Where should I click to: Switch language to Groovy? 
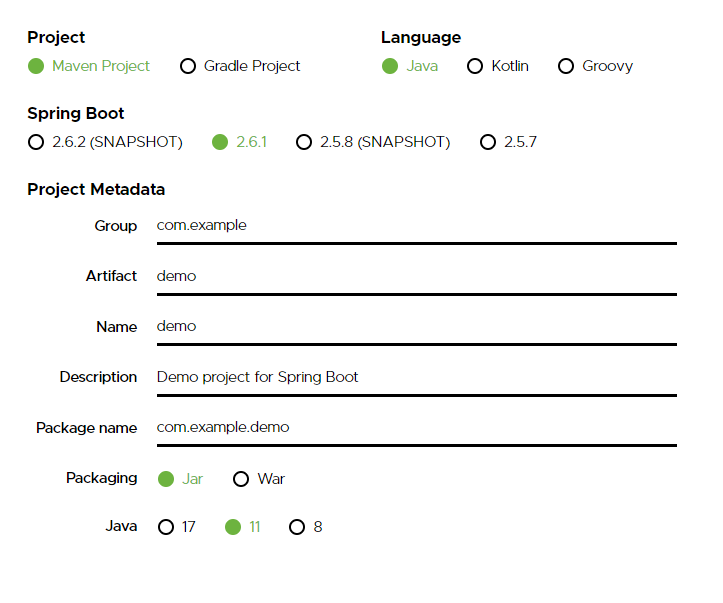pos(566,66)
